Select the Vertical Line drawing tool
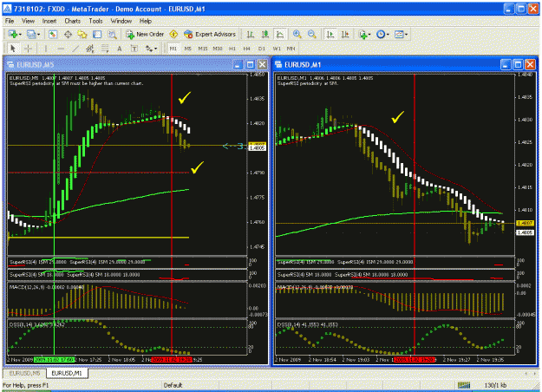This screenshot has height=392, width=542. [x=46, y=49]
